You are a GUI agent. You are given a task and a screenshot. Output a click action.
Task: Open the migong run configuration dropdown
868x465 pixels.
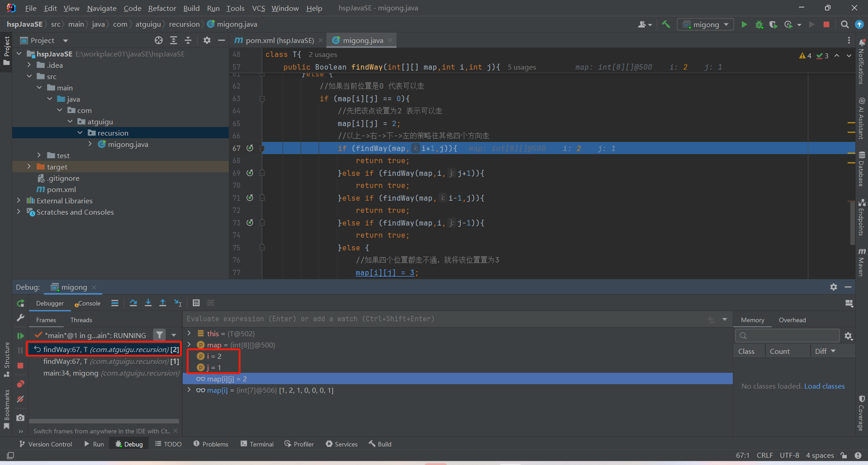706,24
